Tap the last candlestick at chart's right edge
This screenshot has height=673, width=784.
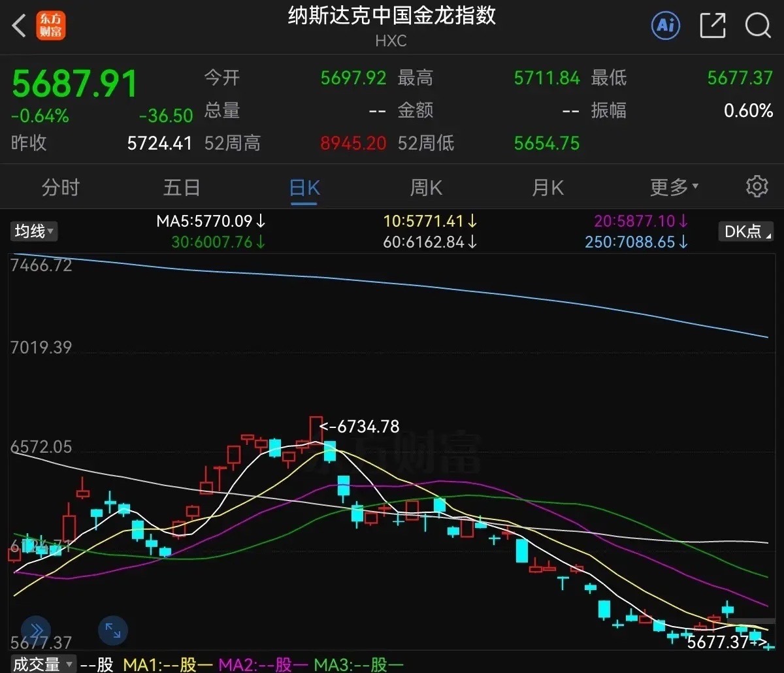pos(770,647)
